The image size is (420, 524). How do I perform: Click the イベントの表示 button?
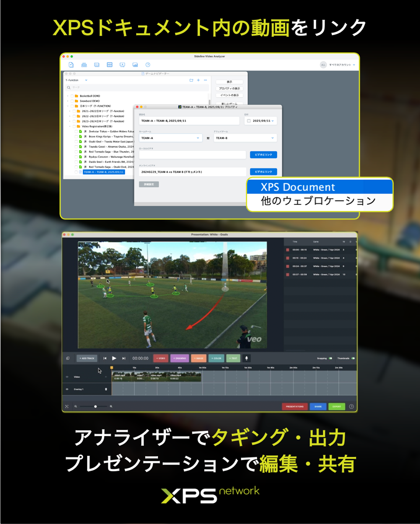[x=229, y=95]
